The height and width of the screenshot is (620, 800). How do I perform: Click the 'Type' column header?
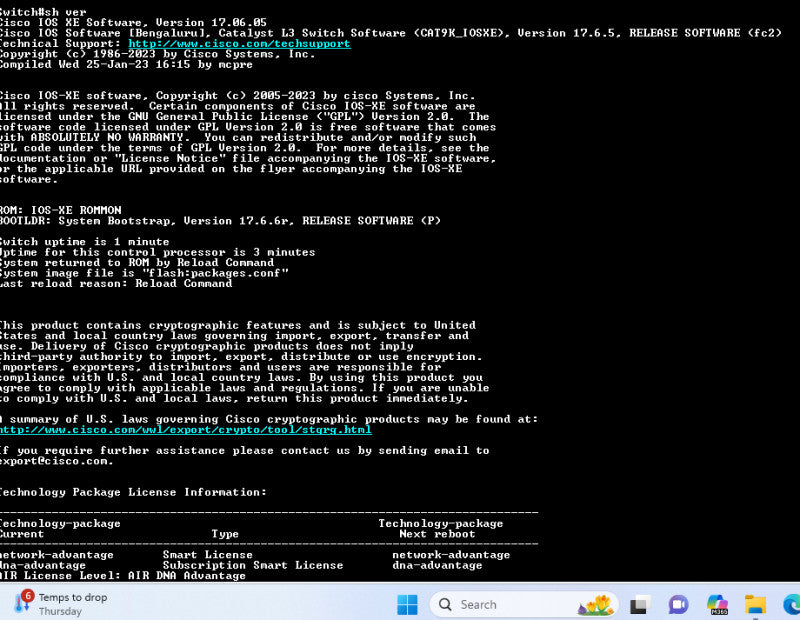[225, 534]
